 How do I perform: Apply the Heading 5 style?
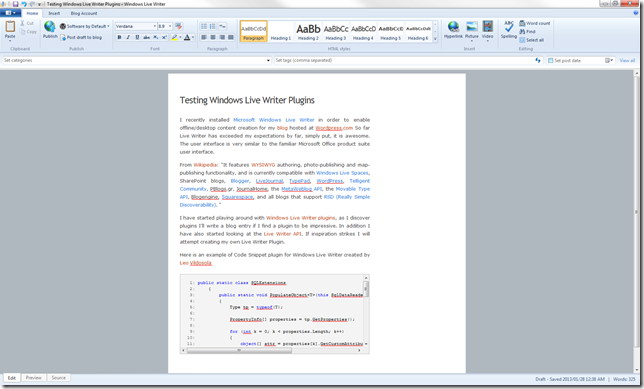[x=391, y=31]
